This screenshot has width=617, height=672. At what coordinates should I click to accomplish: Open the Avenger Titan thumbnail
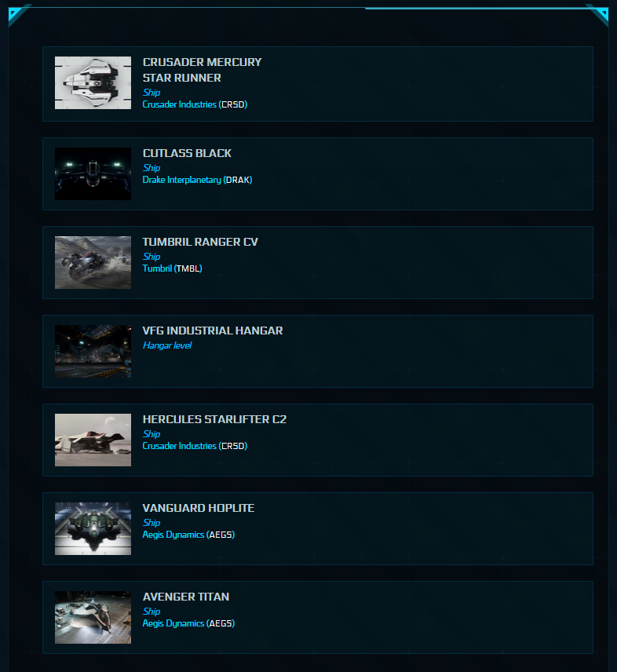[x=93, y=617]
